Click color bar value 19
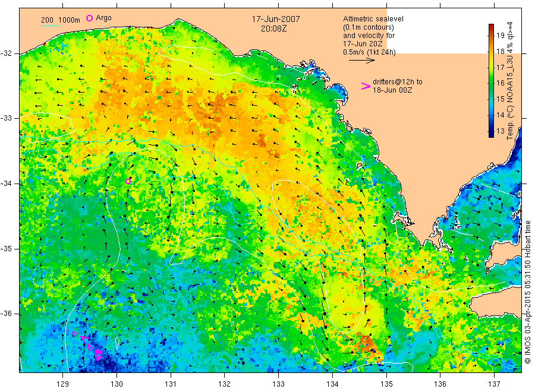 click(x=500, y=36)
